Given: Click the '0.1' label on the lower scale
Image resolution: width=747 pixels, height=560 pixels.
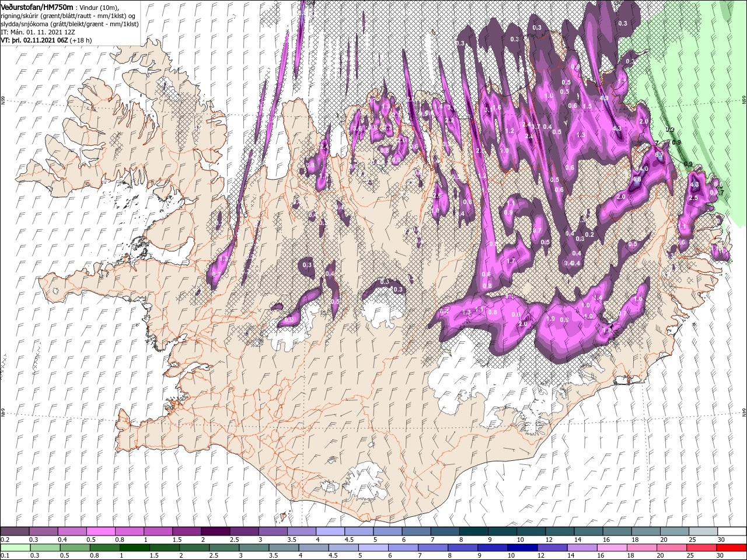Looking at the screenshot, I should pos(5,556).
